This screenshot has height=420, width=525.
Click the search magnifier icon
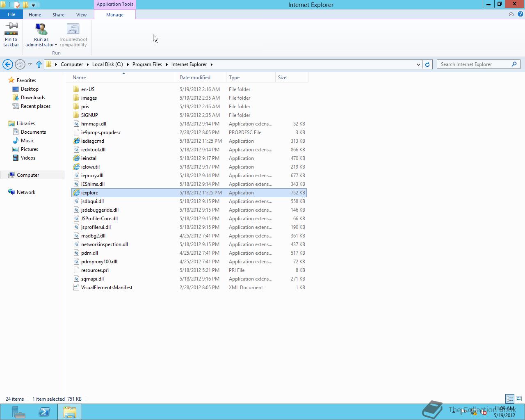pos(514,64)
